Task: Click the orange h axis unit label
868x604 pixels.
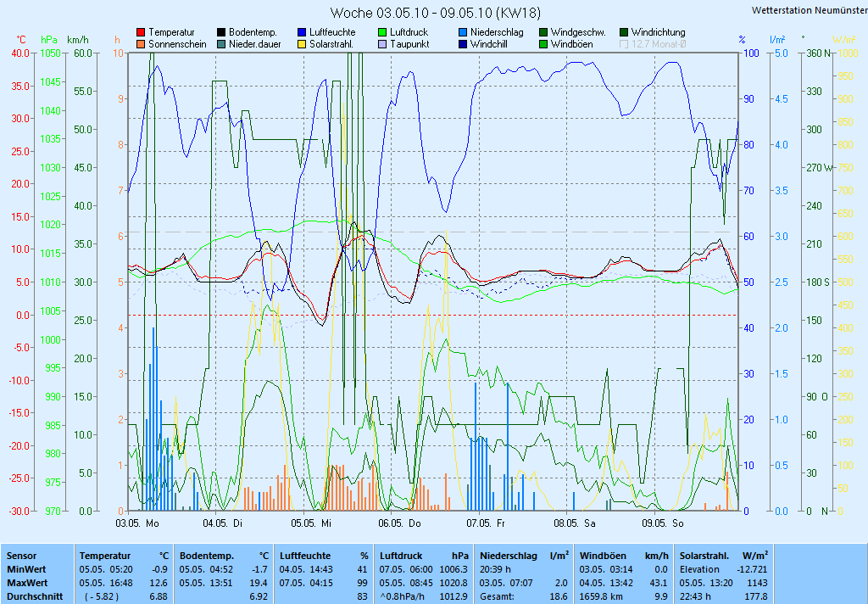Action: [x=117, y=40]
